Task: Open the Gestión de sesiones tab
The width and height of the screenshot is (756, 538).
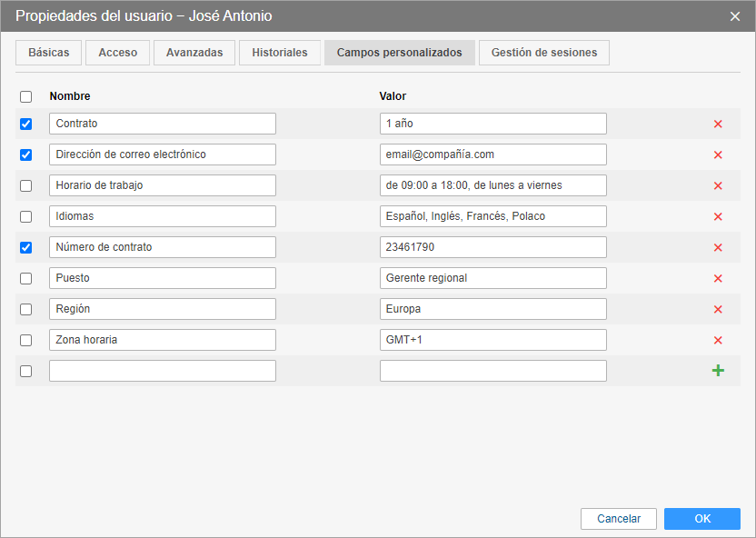Action: 543,53
